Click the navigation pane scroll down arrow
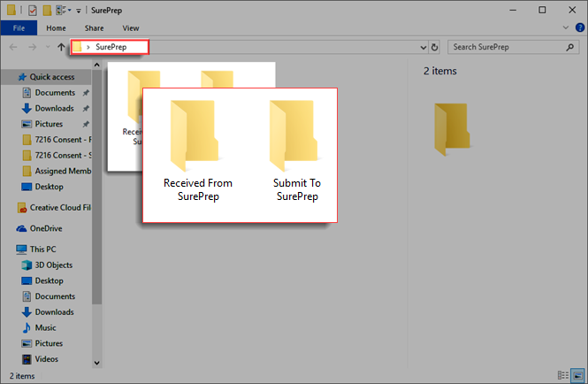 tap(96, 363)
